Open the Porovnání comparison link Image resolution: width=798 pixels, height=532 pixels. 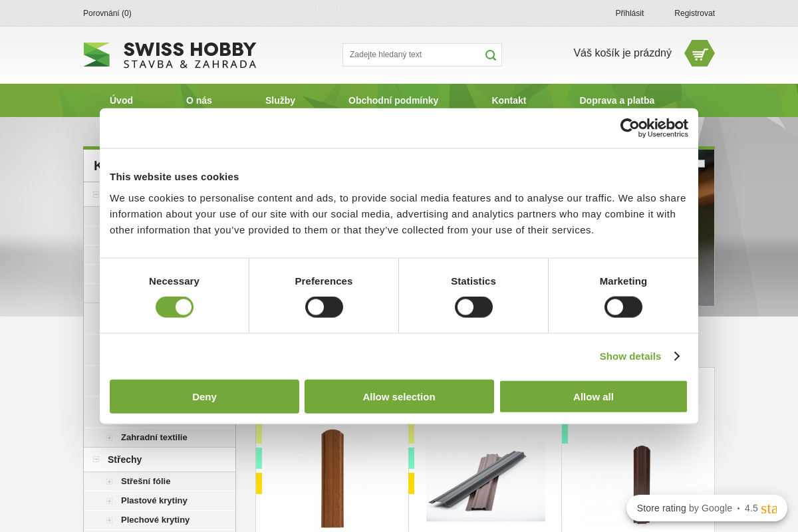point(106,13)
